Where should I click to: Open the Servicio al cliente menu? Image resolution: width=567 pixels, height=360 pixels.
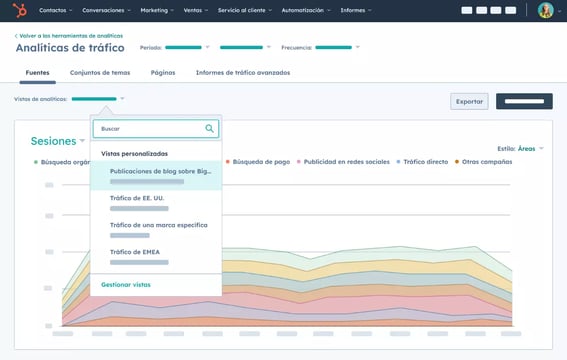pyautogui.click(x=244, y=10)
